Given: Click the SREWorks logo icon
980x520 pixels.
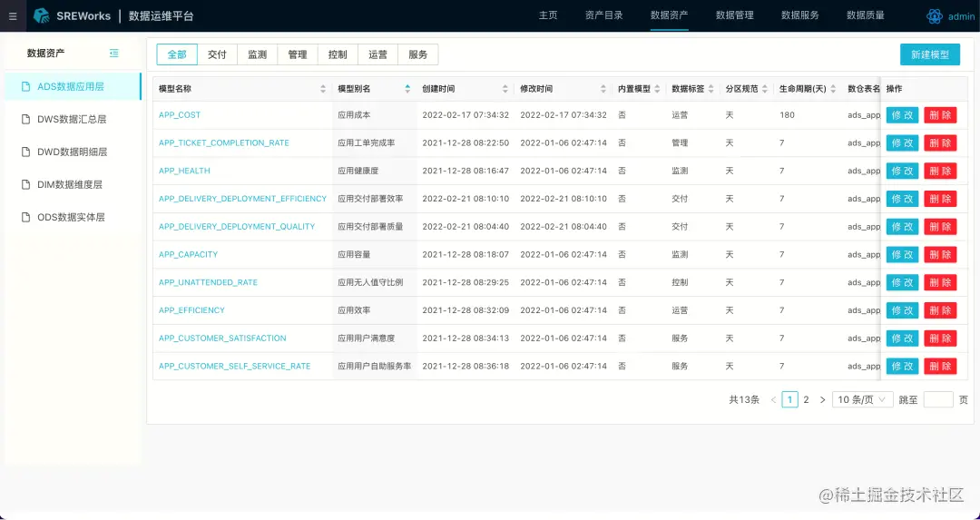Looking at the screenshot, I should 41,16.
